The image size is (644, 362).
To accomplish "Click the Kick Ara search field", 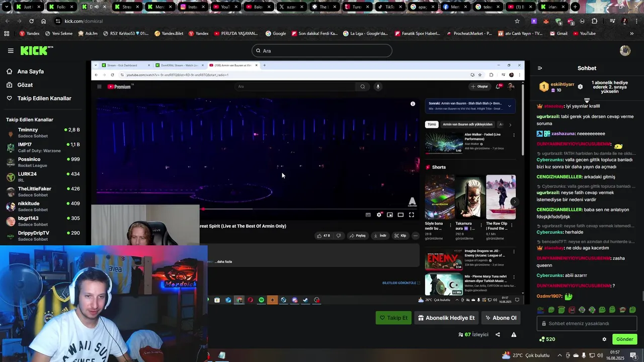I will [322, 51].
